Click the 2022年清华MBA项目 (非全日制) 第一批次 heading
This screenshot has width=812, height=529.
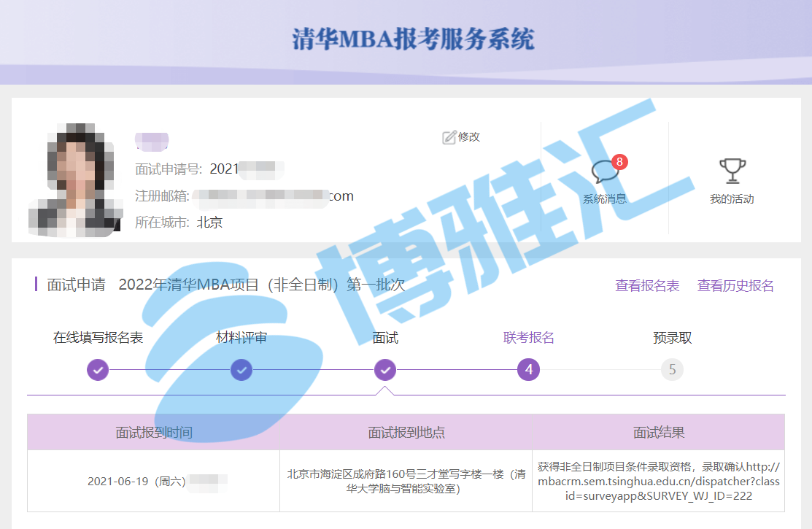261,285
